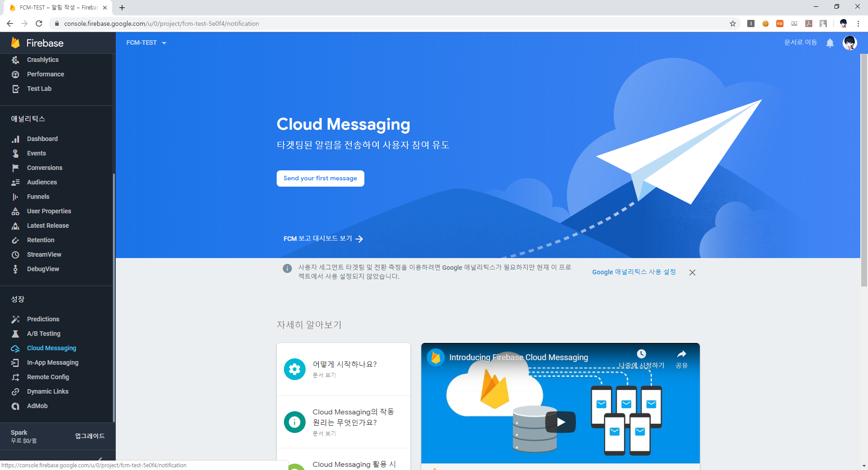Click the DebugView icon
The width and height of the screenshot is (868, 470).
coord(15,269)
